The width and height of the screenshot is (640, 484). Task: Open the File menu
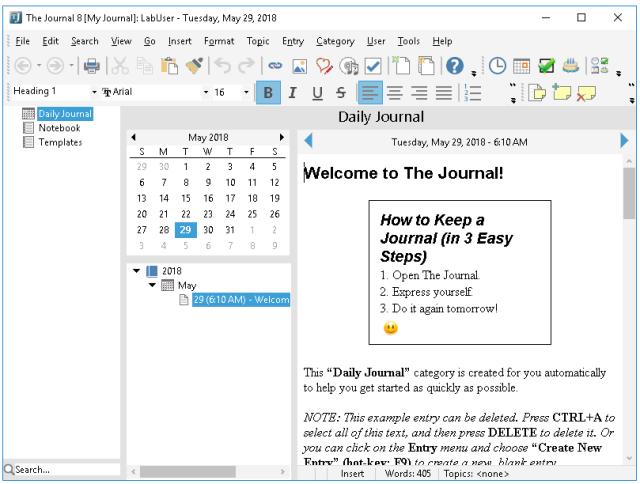point(22,41)
